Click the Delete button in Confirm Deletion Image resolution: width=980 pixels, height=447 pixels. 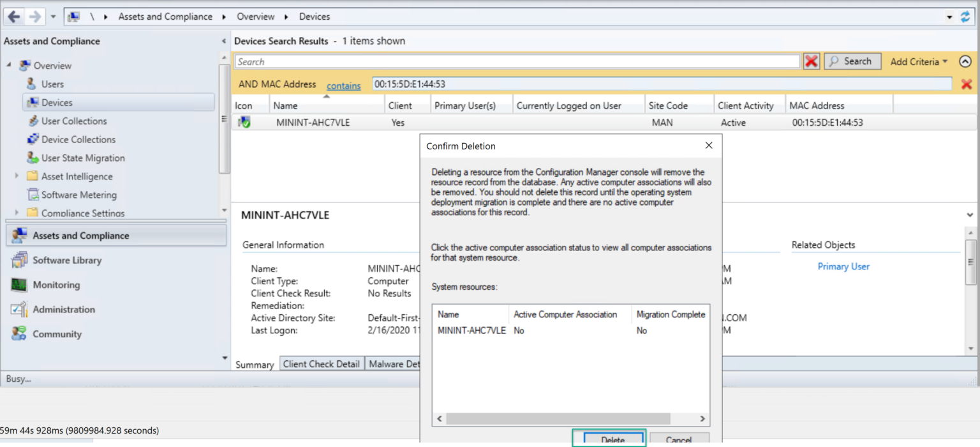pyautogui.click(x=609, y=440)
